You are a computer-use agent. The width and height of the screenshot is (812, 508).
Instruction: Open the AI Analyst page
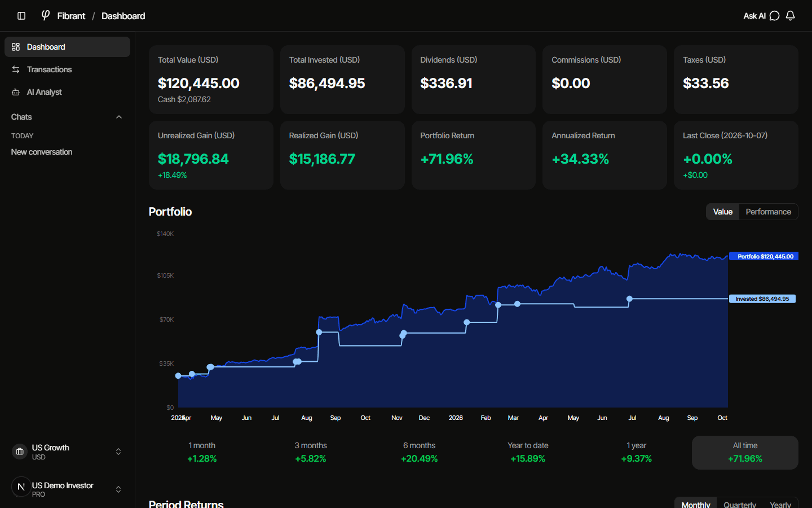click(67, 92)
